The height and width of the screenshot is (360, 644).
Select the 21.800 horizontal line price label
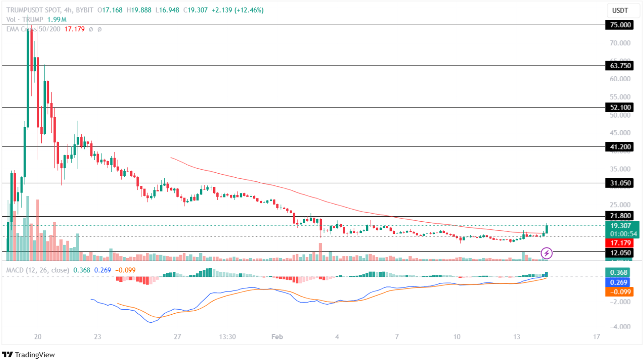tap(619, 216)
